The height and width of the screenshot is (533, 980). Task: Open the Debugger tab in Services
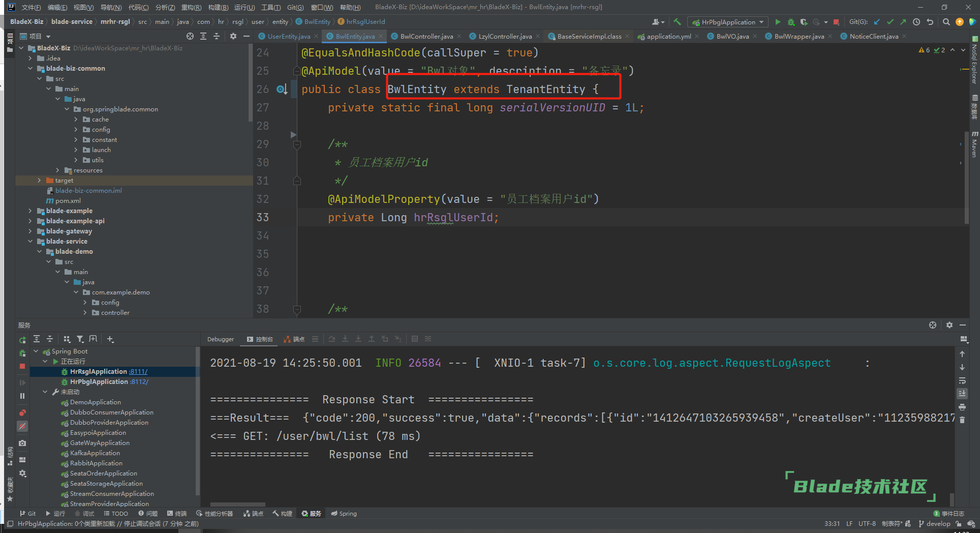click(221, 339)
